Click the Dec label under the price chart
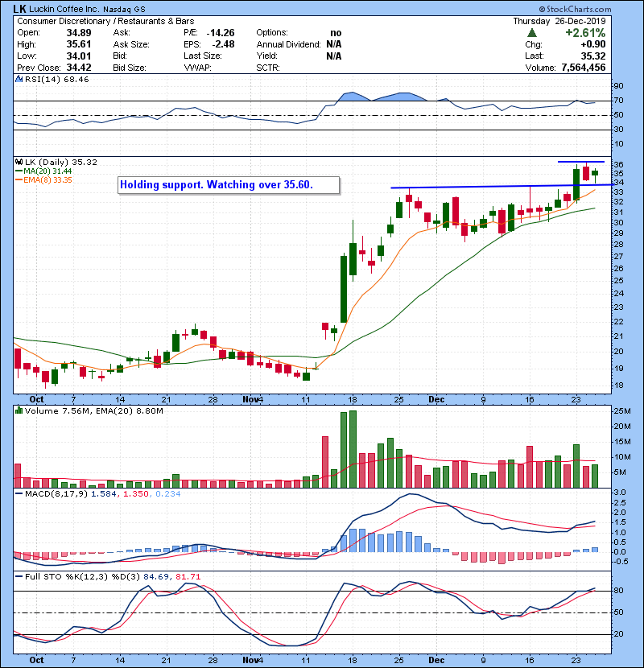 [436, 400]
